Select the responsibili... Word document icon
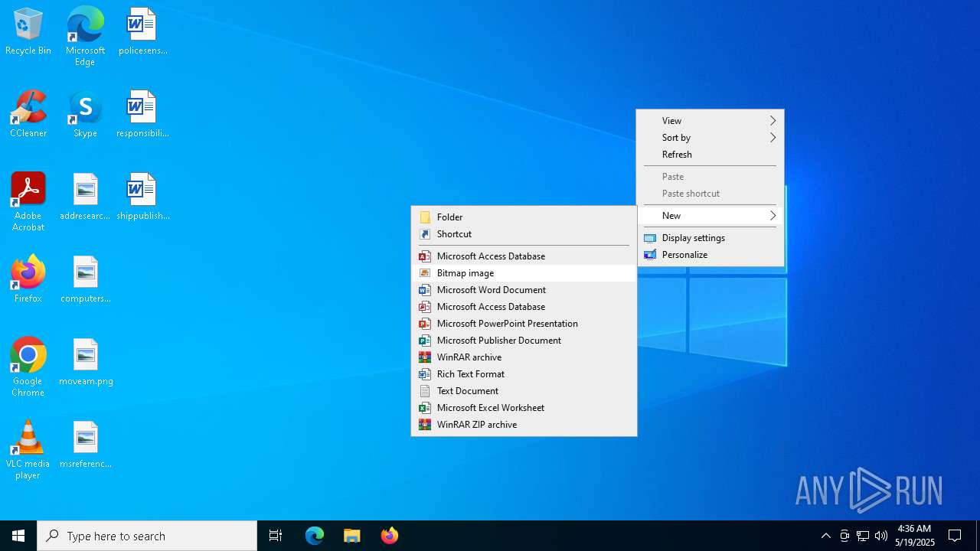This screenshot has width=980, height=551. click(142, 115)
